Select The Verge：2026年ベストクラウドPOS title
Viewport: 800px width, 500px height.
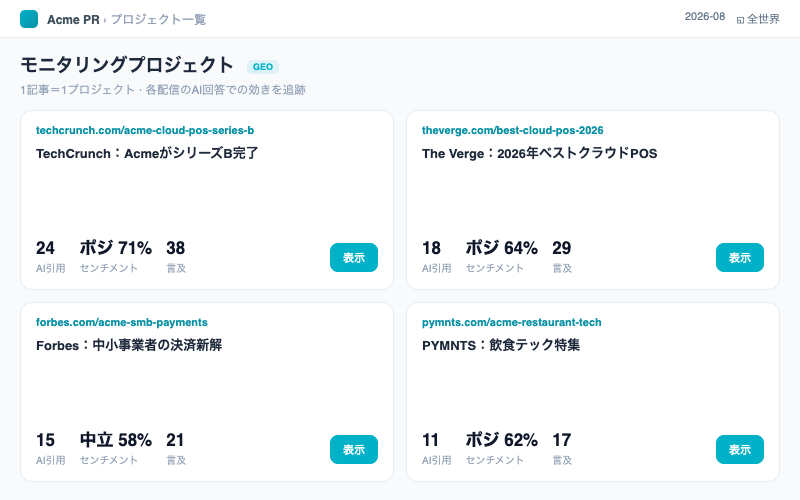[x=539, y=153]
